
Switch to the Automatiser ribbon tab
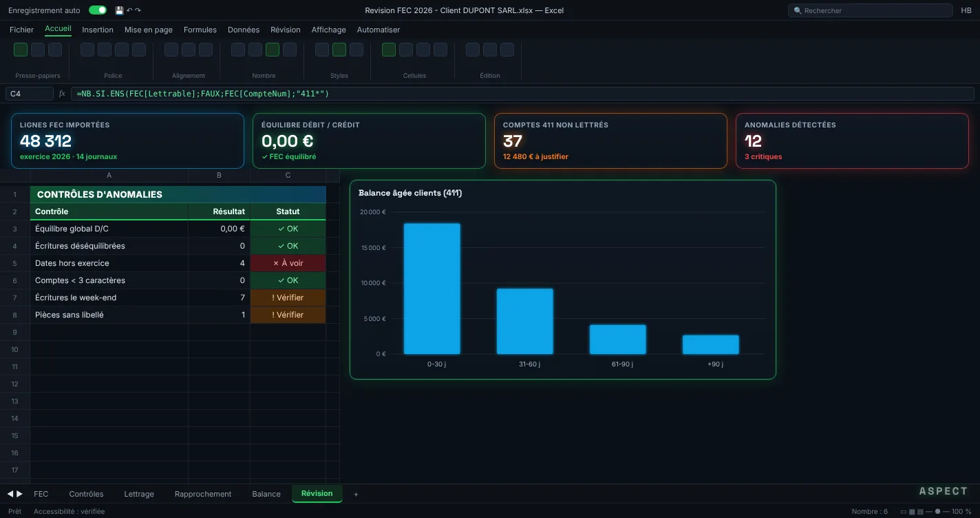pos(379,30)
